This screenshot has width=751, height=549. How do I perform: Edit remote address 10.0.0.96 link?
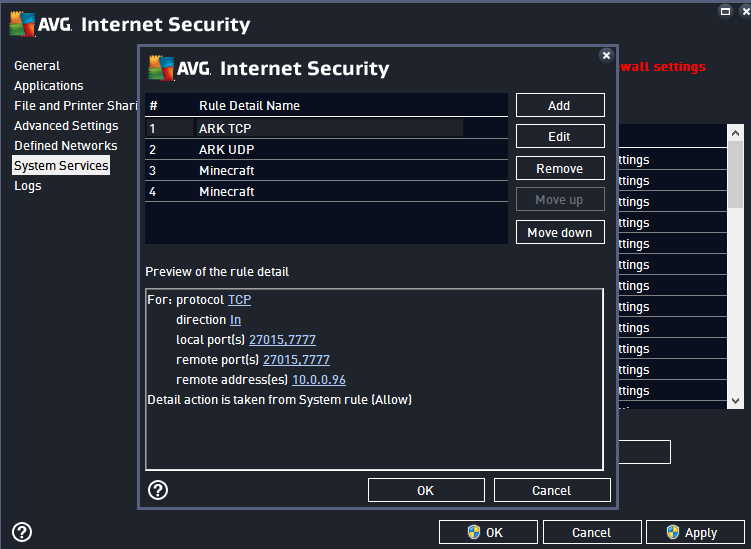coord(319,380)
